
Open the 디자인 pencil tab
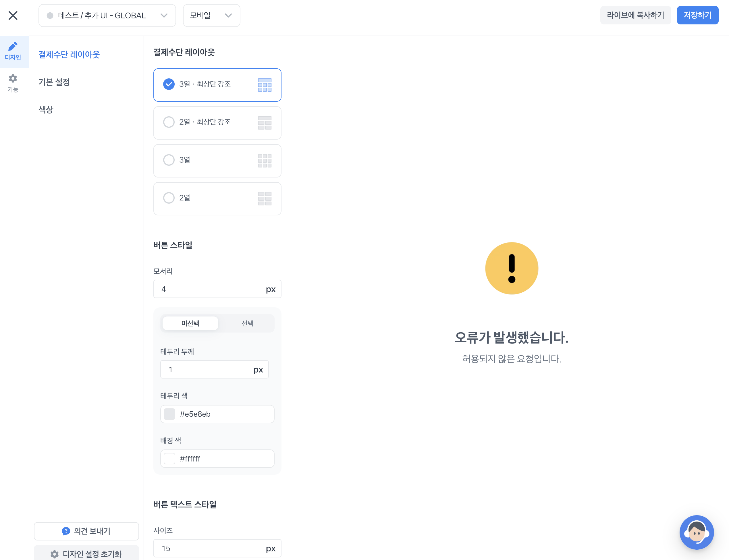click(x=13, y=52)
